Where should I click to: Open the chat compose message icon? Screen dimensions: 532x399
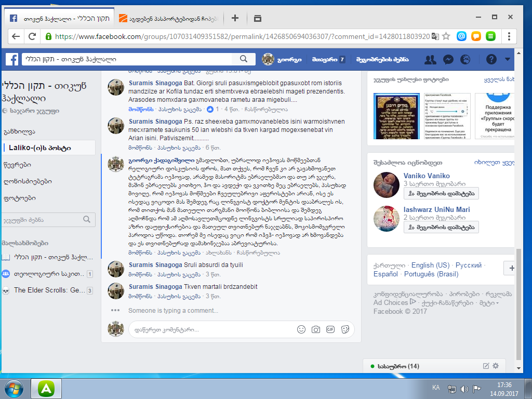(486, 366)
